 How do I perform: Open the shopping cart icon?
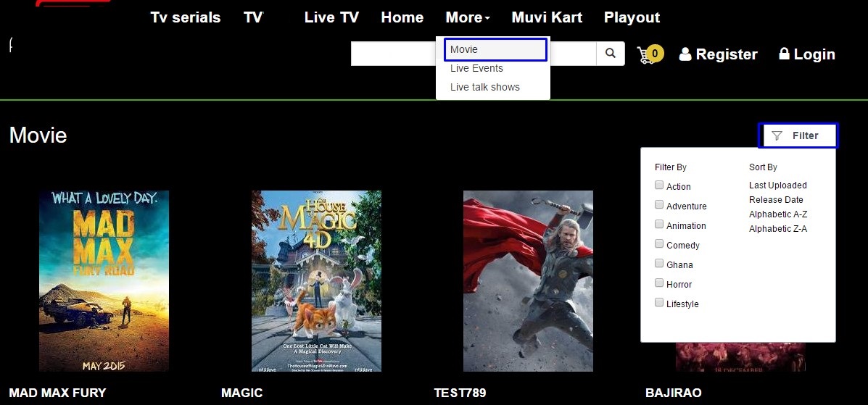(649, 54)
